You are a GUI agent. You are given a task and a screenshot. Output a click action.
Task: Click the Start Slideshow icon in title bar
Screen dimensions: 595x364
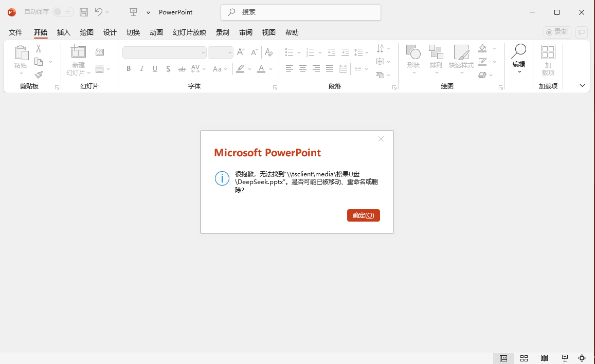coord(133,12)
